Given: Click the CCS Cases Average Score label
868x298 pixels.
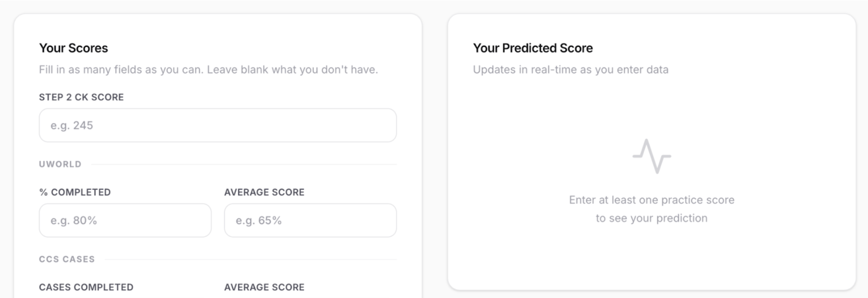Looking at the screenshot, I should pos(263,287).
